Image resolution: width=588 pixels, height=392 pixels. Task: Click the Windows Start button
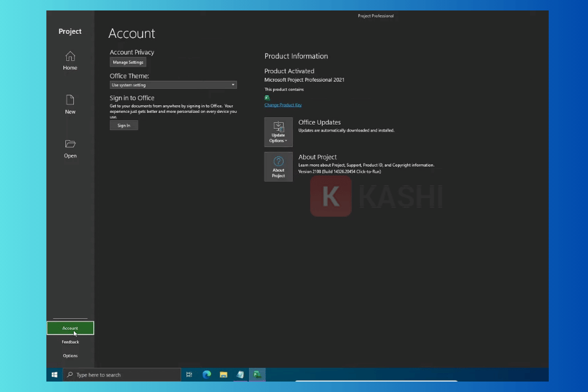click(54, 374)
